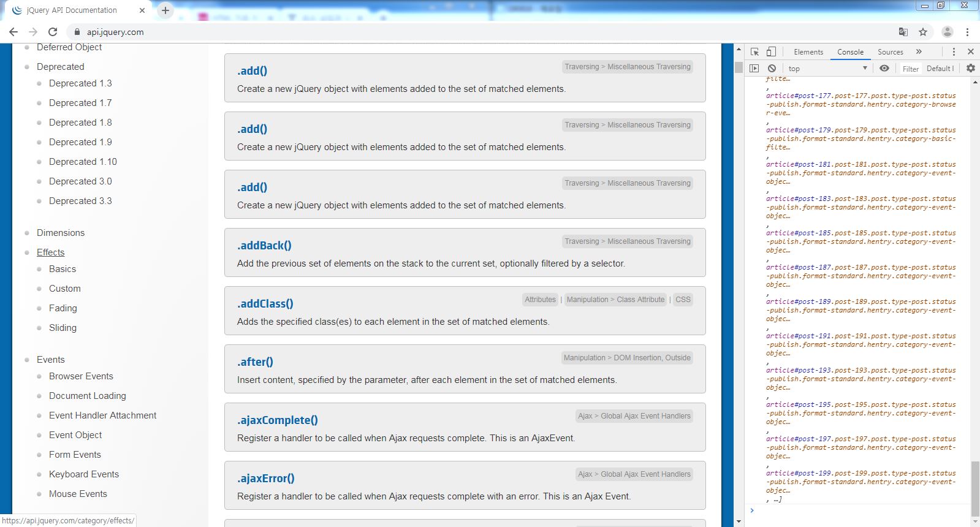Open the Deprecated 1.10 link
This screenshot has height=527, width=980.
pos(83,162)
